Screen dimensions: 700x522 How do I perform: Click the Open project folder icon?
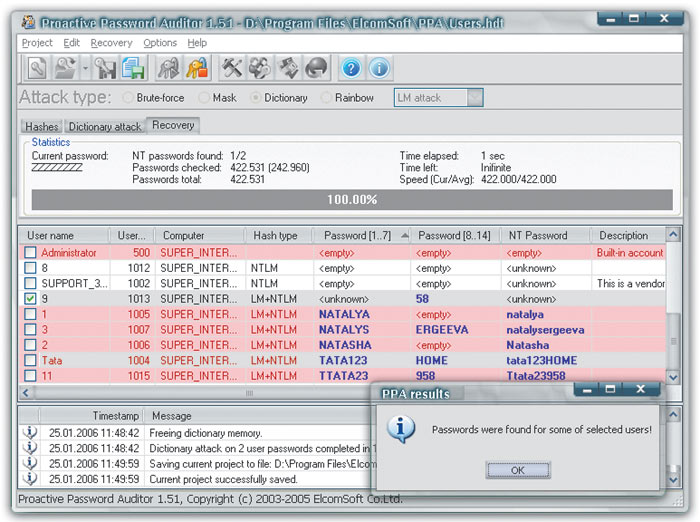65,68
